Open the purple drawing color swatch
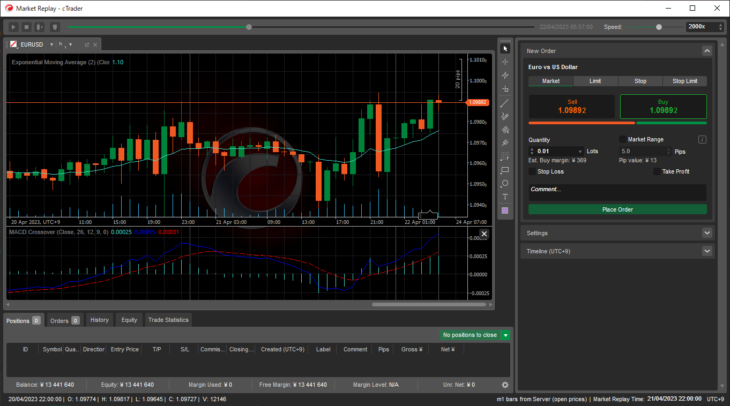 [x=505, y=211]
